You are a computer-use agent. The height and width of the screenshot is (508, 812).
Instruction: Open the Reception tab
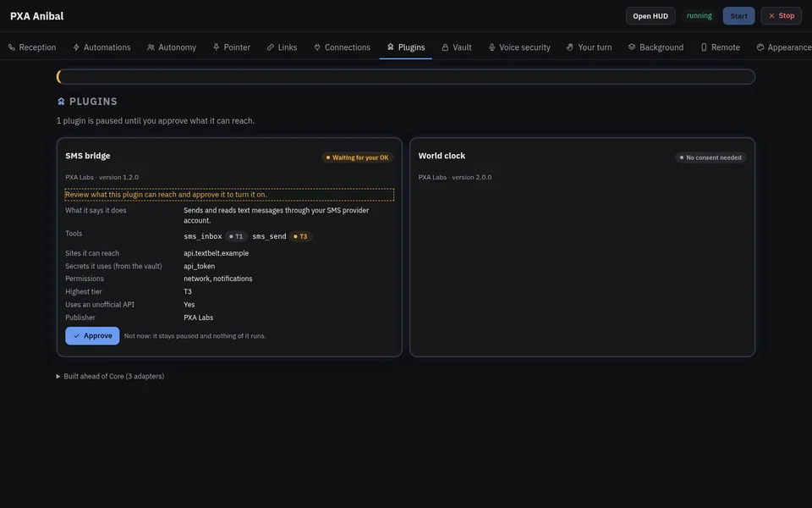(32, 47)
